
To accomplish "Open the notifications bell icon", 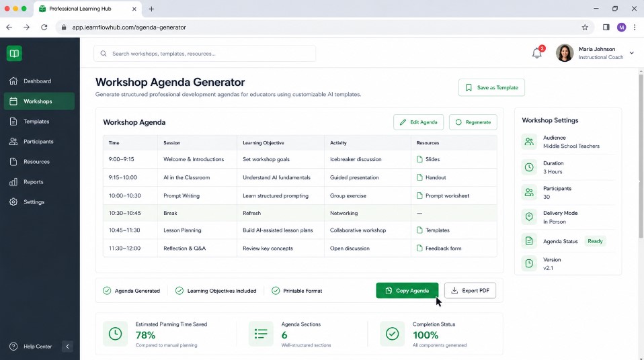I will pyautogui.click(x=537, y=53).
